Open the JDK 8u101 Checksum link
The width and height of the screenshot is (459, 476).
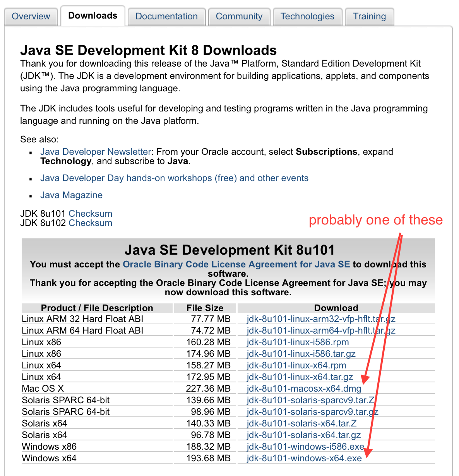click(90, 214)
